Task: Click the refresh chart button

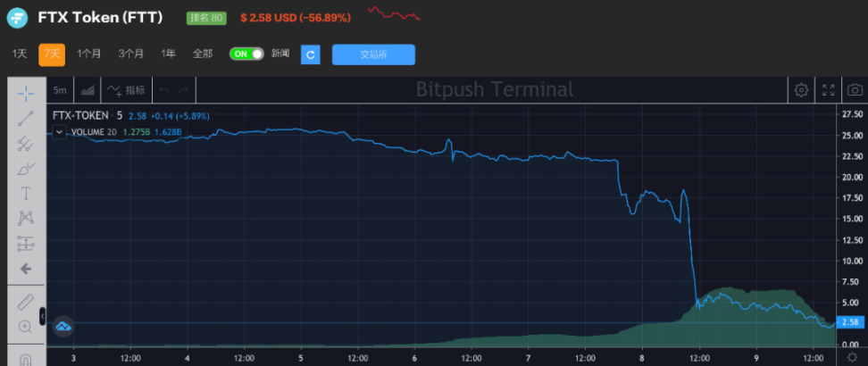Action: coord(310,54)
